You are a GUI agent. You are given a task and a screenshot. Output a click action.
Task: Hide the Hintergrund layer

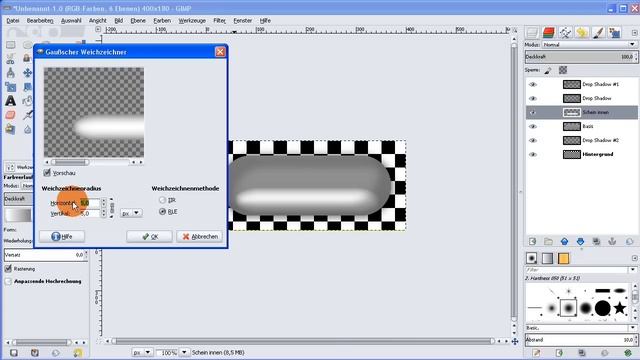(533, 154)
